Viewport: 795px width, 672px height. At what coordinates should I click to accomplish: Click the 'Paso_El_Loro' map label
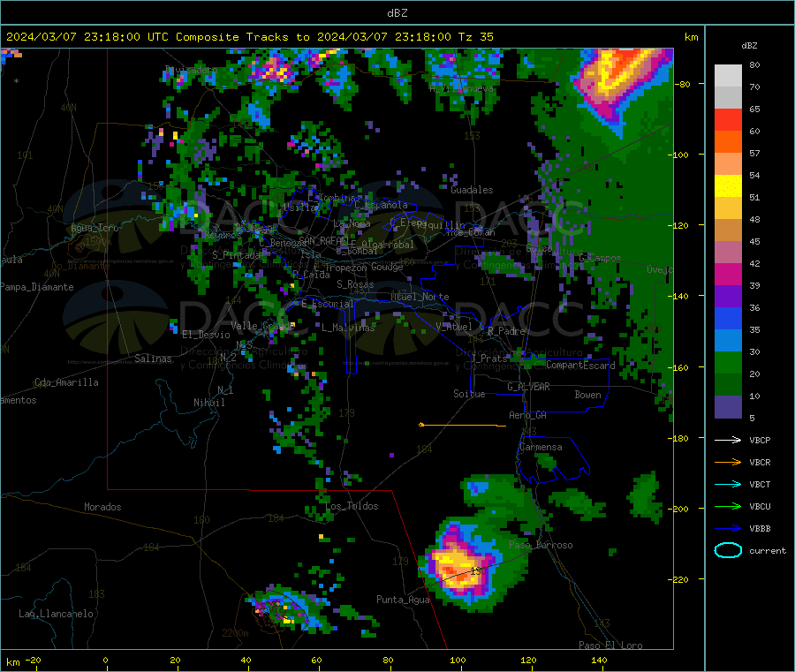pyautogui.click(x=610, y=646)
